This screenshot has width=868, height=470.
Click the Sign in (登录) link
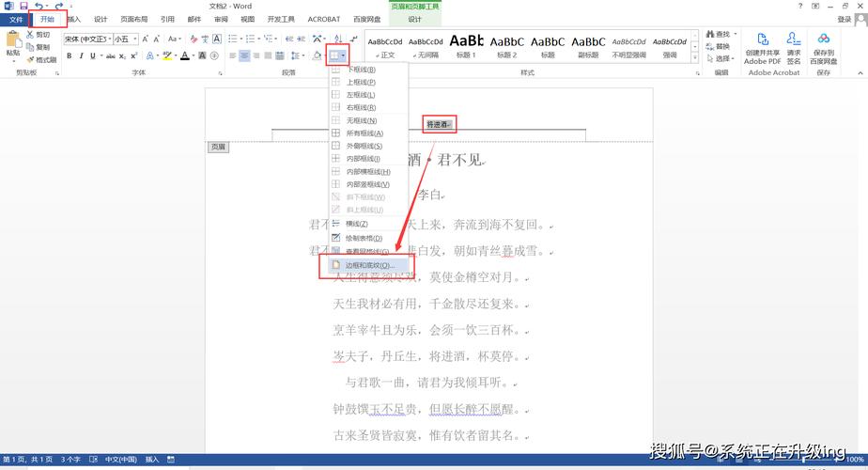point(845,20)
